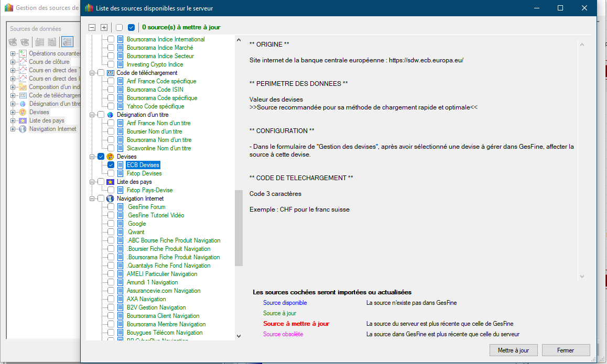Uncheck the ECB Devises checkbox
This screenshot has width=607, height=364.
(111, 165)
